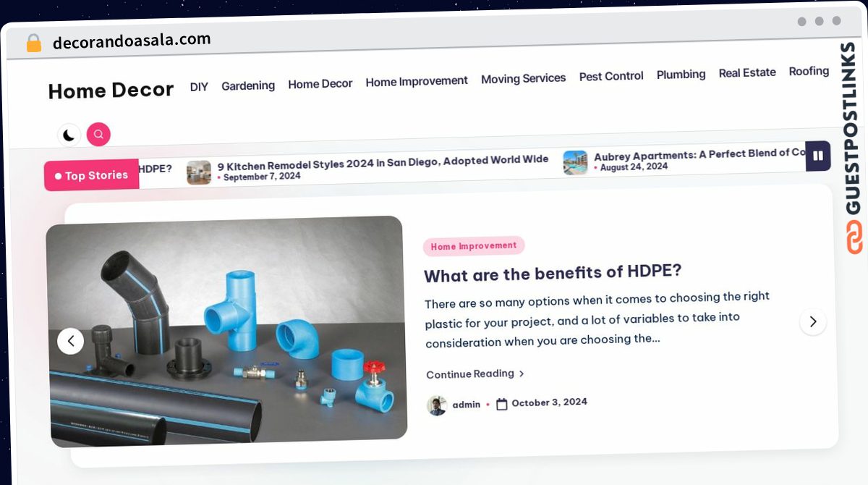Pause the Top Stories ticker
868x485 pixels.
(x=818, y=156)
